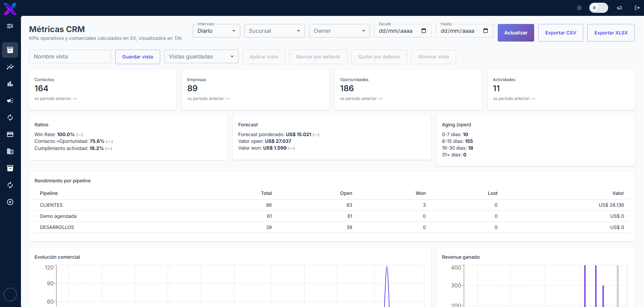This screenshot has height=307, width=644.
Task: Open the Hasta calendar picker icon
Action: [486, 31]
